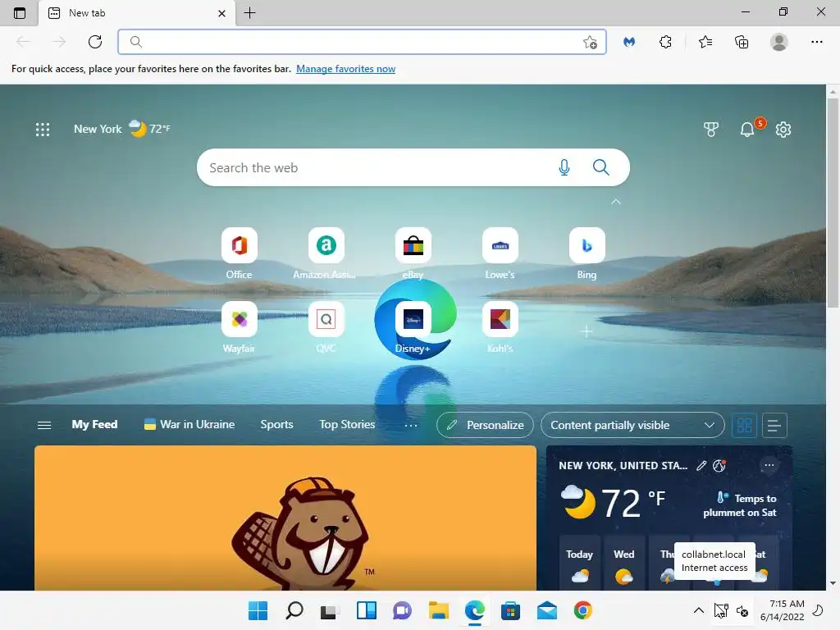Click the Personalize button
This screenshot has height=630, width=840.
(x=485, y=425)
